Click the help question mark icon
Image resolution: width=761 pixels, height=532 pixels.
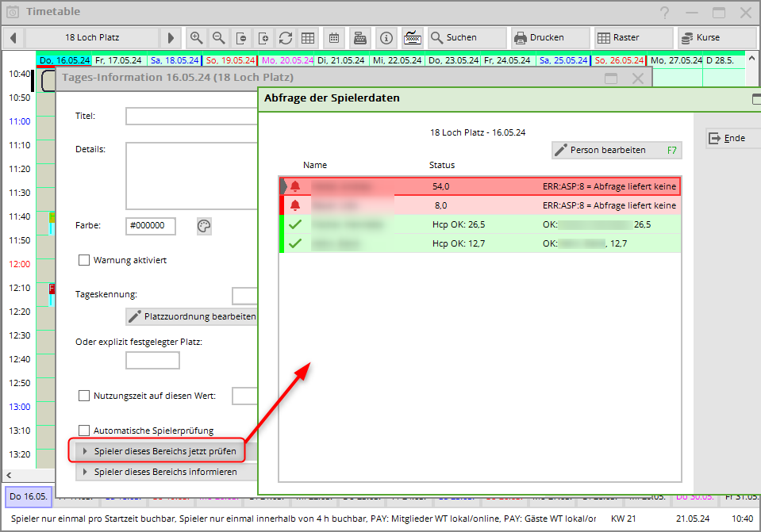664,13
